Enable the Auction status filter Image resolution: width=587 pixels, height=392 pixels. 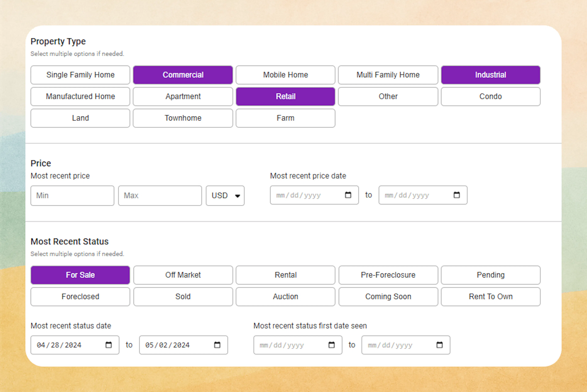pyautogui.click(x=285, y=297)
